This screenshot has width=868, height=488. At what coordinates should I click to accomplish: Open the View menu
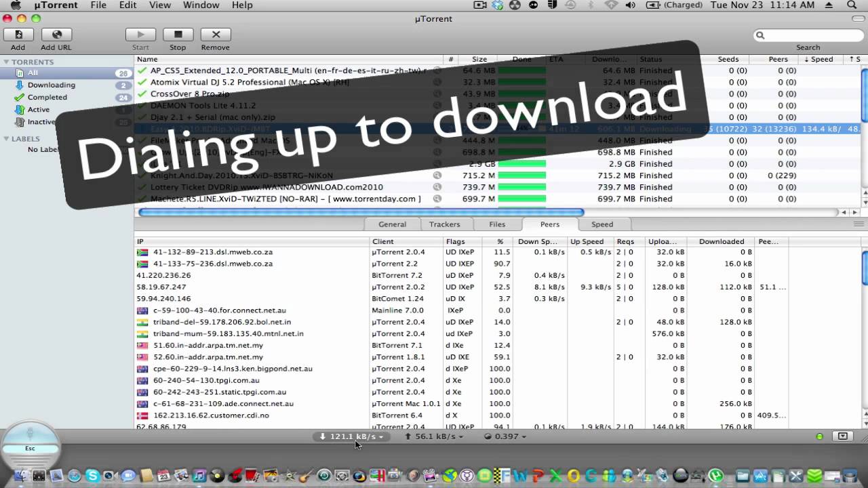(160, 5)
